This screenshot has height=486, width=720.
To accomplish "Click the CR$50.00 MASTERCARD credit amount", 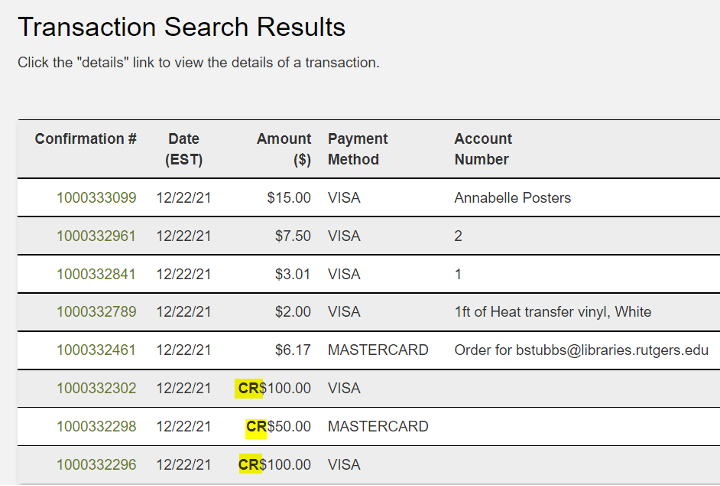I will pyautogui.click(x=279, y=427).
